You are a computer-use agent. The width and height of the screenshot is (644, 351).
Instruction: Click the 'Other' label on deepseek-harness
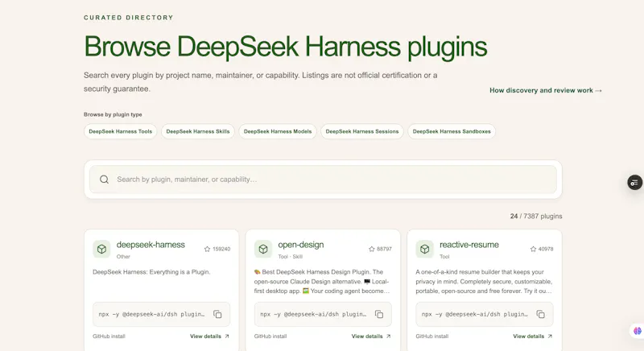pyautogui.click(x=123, y=257)
